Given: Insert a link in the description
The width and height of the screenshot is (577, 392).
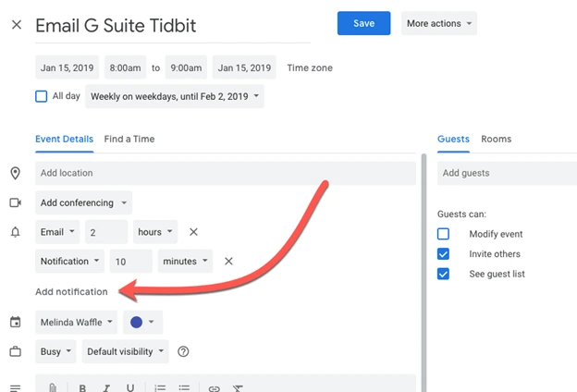Looking at the screenshot, I should pos(215,388).
